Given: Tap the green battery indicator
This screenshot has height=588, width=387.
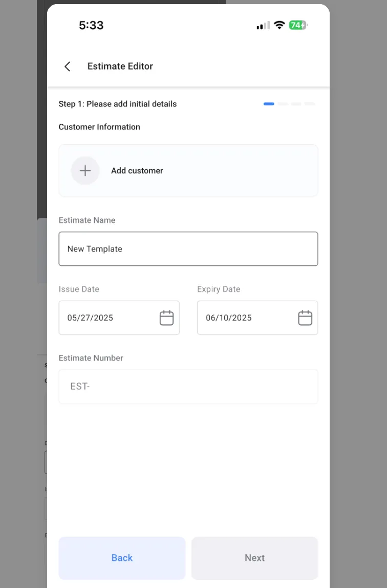Looking at the screenshot, I should [298, 25].
